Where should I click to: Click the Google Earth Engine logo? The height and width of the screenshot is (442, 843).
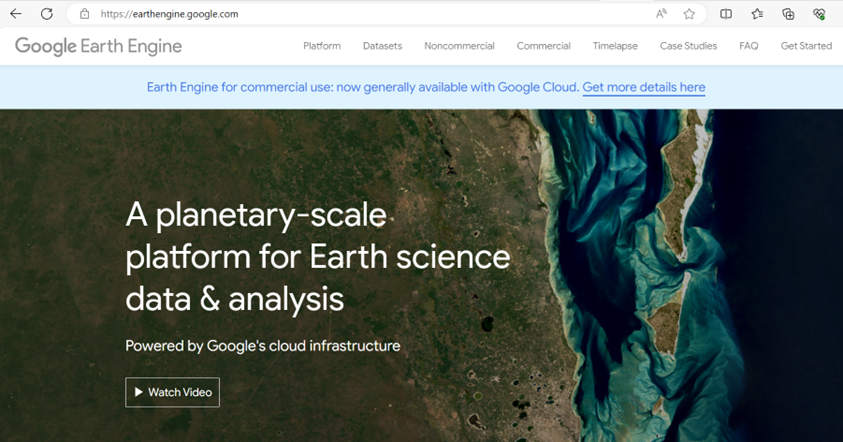98,46
